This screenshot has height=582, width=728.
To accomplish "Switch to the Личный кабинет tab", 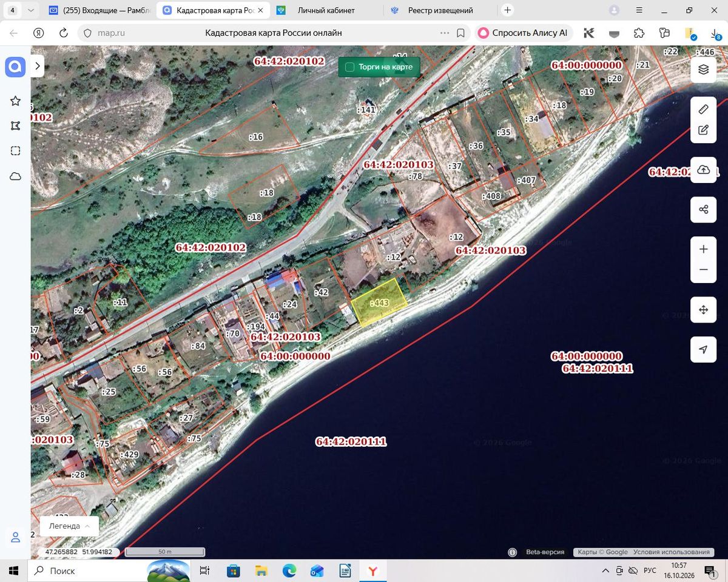I will click(326, 10).
